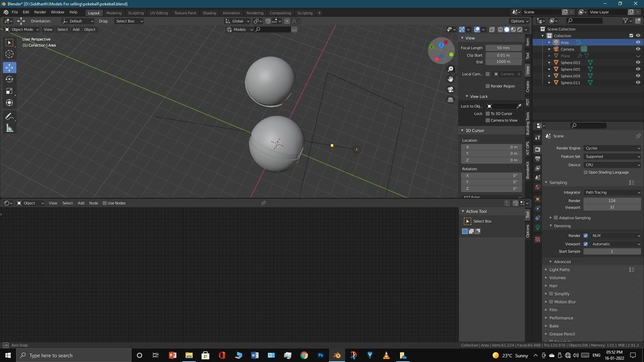The height and width of the screenshot is (362, 644).
Task: Switch to the Modeling workspace tab
Action: coord(114,13)
